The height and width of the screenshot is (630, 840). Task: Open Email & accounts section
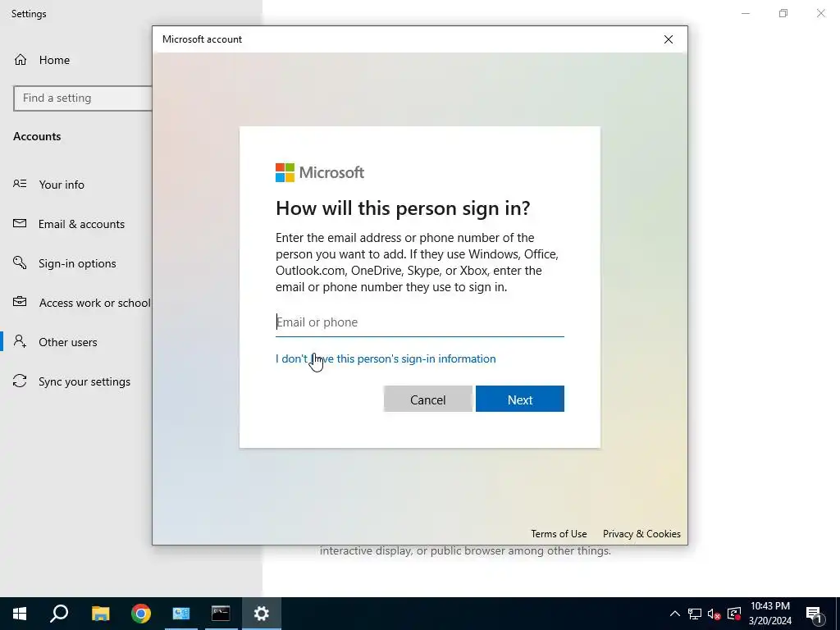coord(81,224)
